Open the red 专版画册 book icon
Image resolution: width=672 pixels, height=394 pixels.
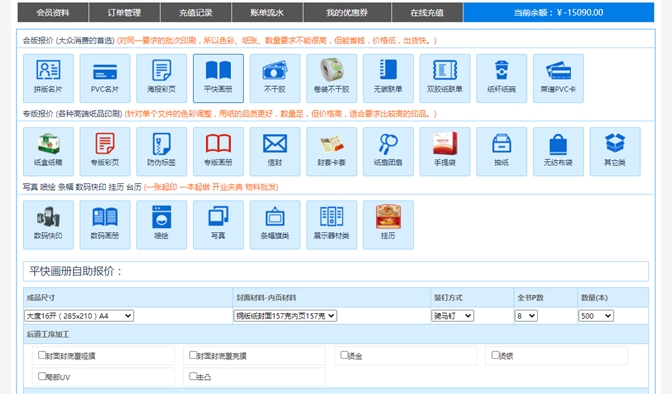(x=218, y=152)
